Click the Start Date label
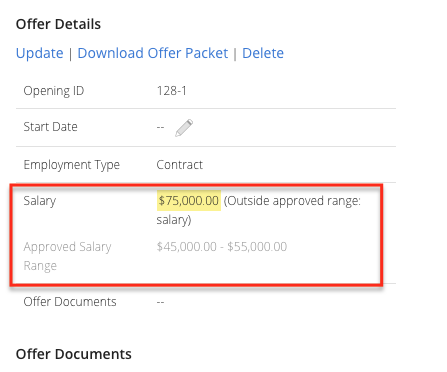The image size is (447, 372). click(x=50, y=127)
